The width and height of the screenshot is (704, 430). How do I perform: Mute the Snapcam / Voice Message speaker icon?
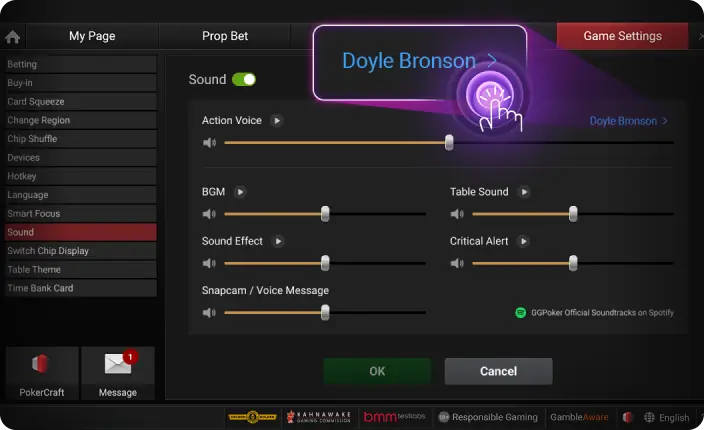coord(209,312)
